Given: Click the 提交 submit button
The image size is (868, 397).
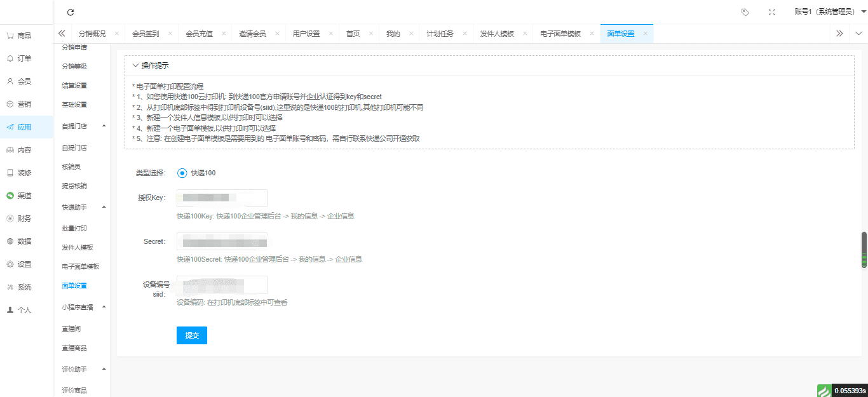Looking at the screenshot, I should [x=191, y=335].
